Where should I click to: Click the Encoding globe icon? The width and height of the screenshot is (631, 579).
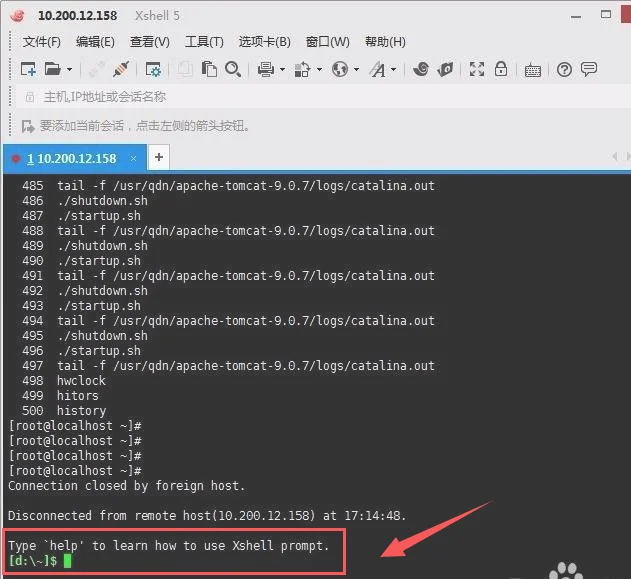click(x=340, y=69)
